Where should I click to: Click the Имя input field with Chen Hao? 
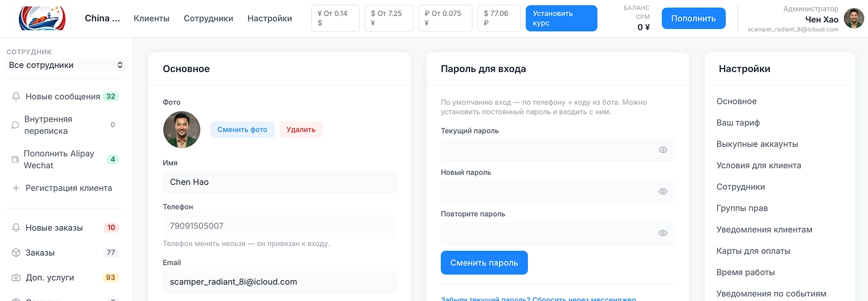point(280,182)
